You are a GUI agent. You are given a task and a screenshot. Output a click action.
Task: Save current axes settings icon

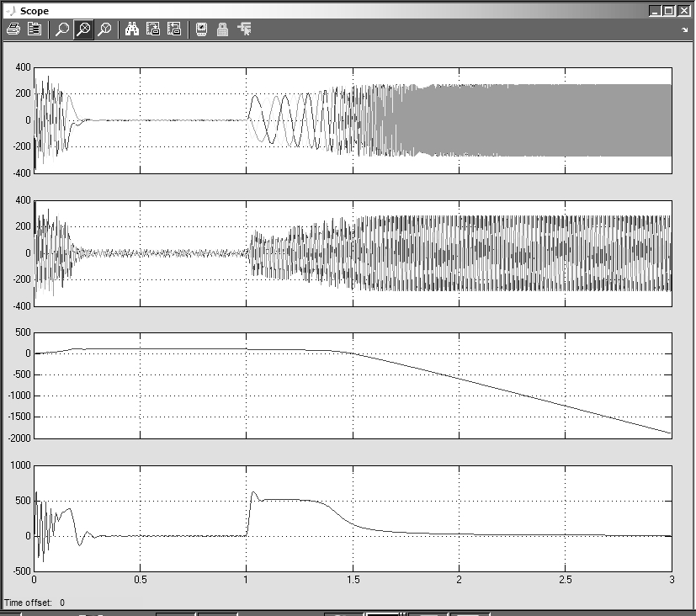coord(152,29)
